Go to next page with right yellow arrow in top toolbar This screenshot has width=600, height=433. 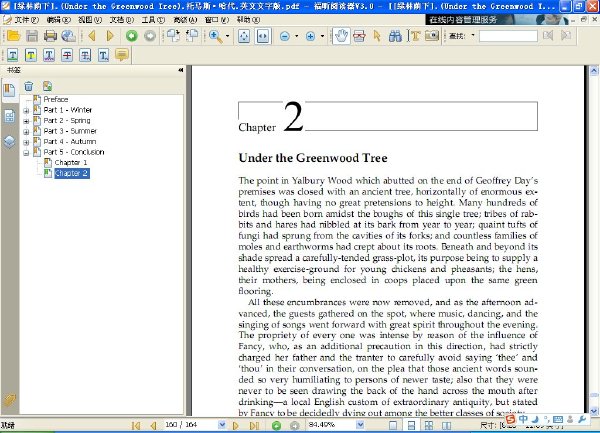(x=110, y=36)
